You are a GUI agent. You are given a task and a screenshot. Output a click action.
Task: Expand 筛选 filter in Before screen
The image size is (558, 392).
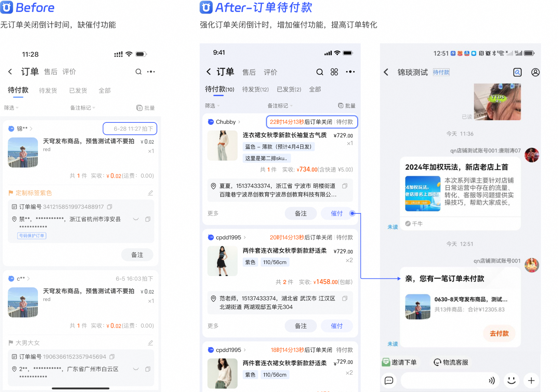(11, 108)
